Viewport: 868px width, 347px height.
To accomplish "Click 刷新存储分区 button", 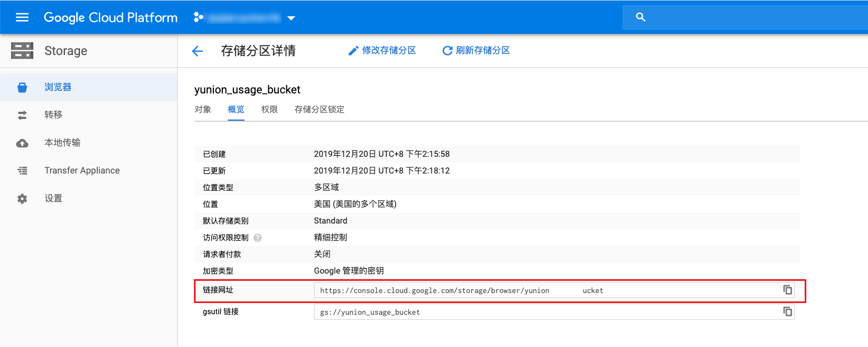I will tap(476, 51).
